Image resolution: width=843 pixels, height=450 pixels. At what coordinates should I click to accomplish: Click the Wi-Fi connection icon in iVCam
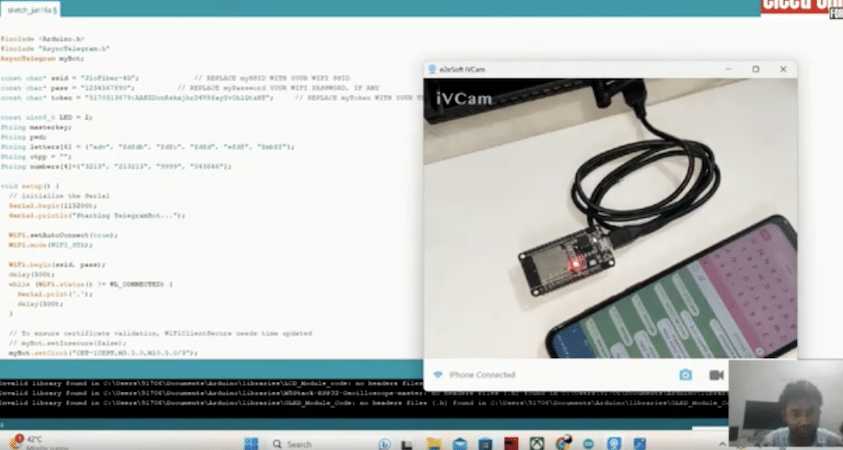tap(437, 375)
